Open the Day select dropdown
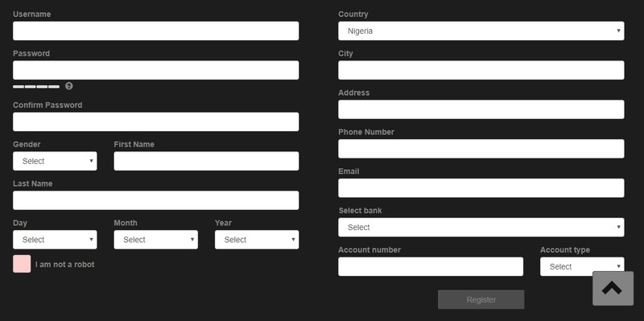 (x=55, y=239)
